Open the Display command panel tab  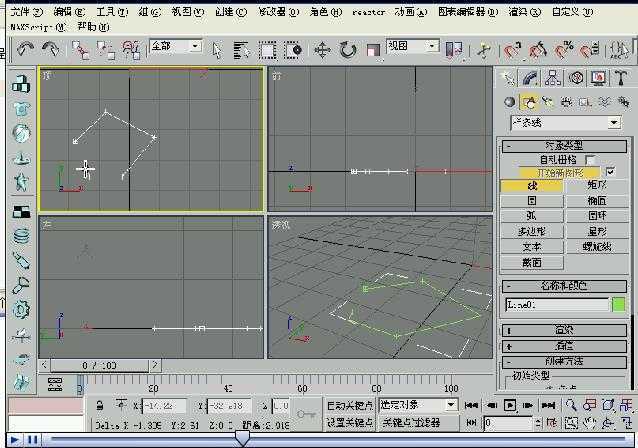(x=598, y=78)
